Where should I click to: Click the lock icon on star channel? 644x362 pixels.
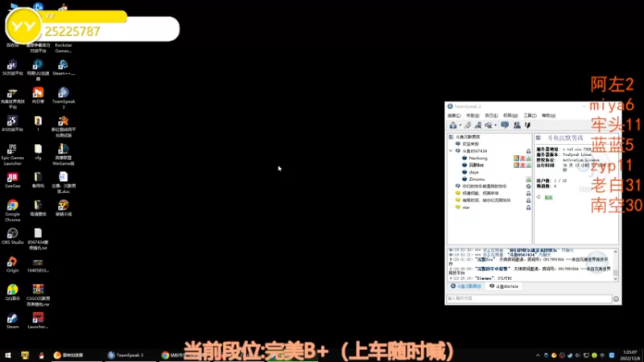coord(528,208)
